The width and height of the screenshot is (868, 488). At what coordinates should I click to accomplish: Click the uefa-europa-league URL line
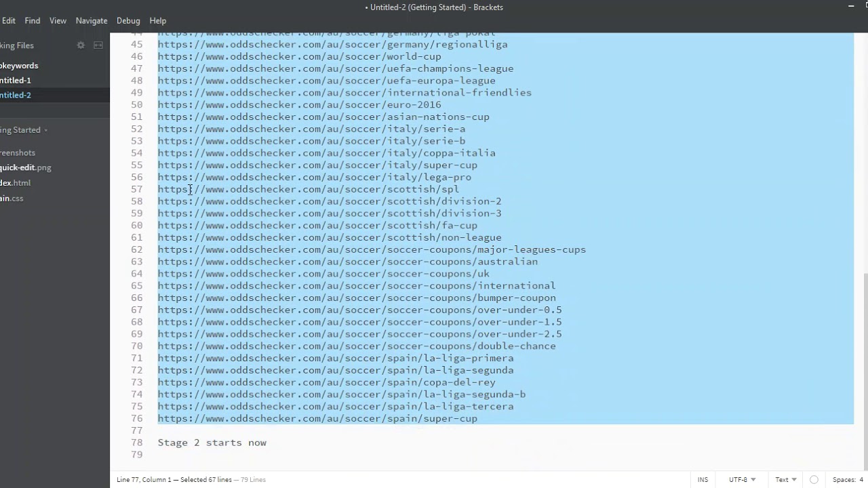(x=327, y=81)
